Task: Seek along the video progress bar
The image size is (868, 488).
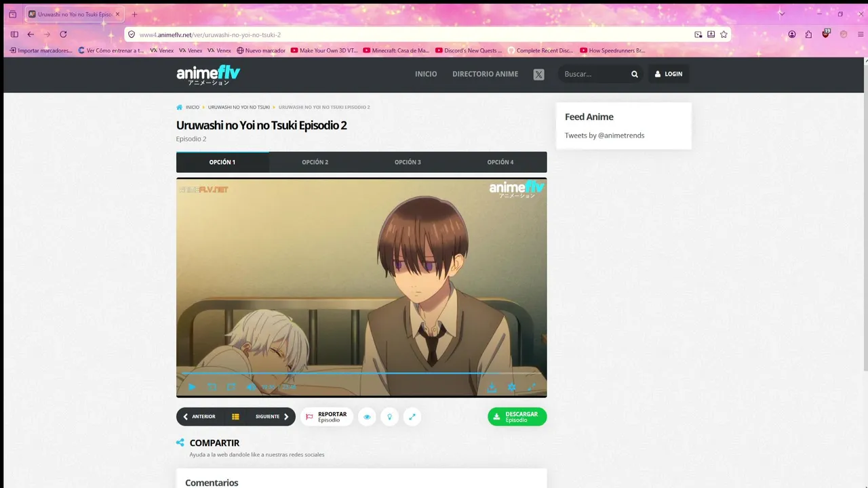Action: point(361,373)
